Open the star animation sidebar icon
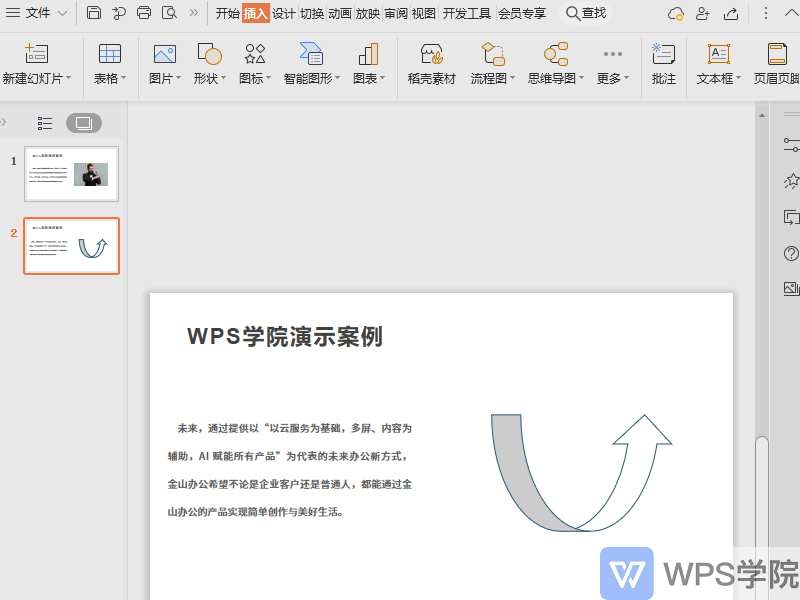This screenshot has height=600, width=800. [x=791, y=181]
